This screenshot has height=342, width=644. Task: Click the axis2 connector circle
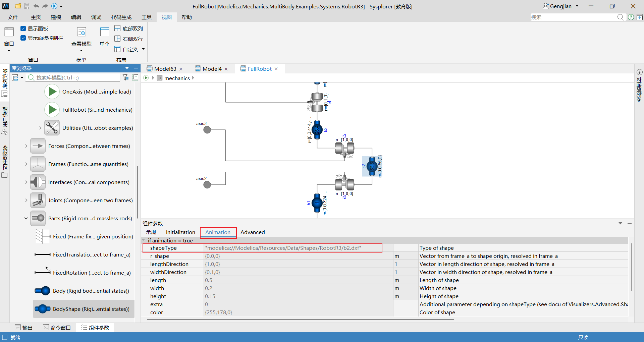click(207, 185)
